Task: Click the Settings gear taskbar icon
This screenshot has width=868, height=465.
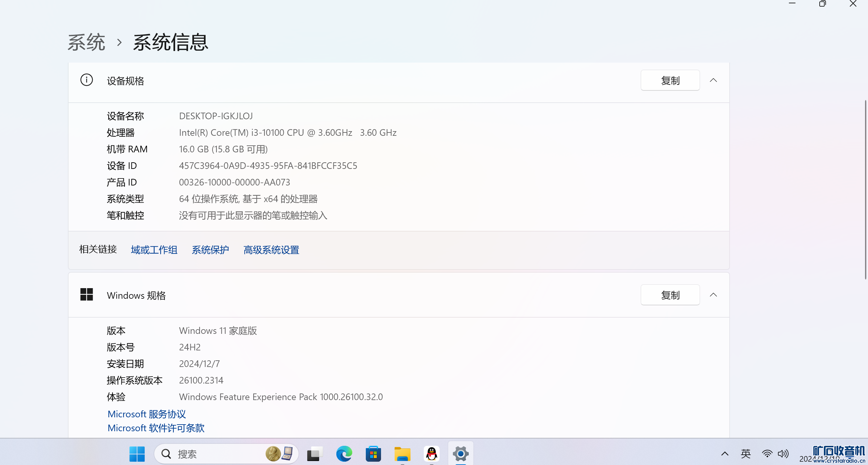Action: pos(460,454)
